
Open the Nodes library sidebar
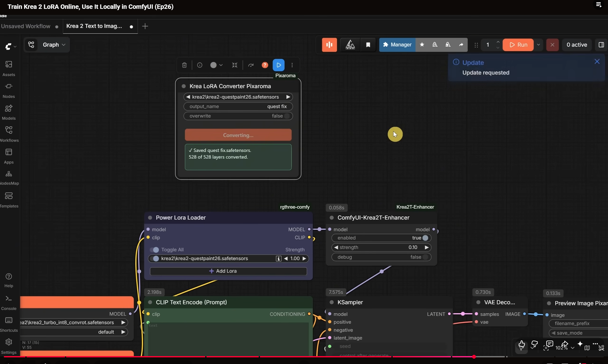[9, 90]
